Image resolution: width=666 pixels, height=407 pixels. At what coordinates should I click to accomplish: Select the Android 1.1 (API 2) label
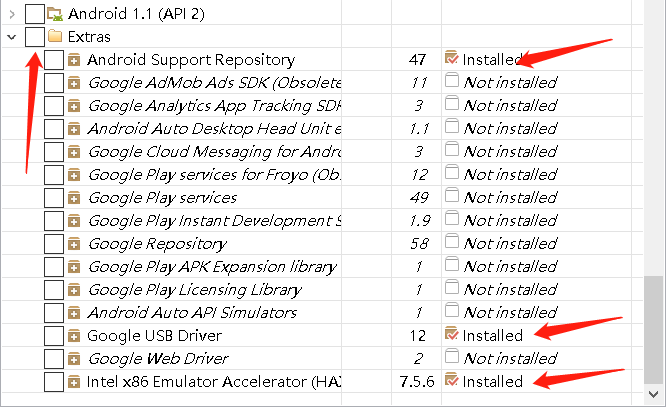136,14
